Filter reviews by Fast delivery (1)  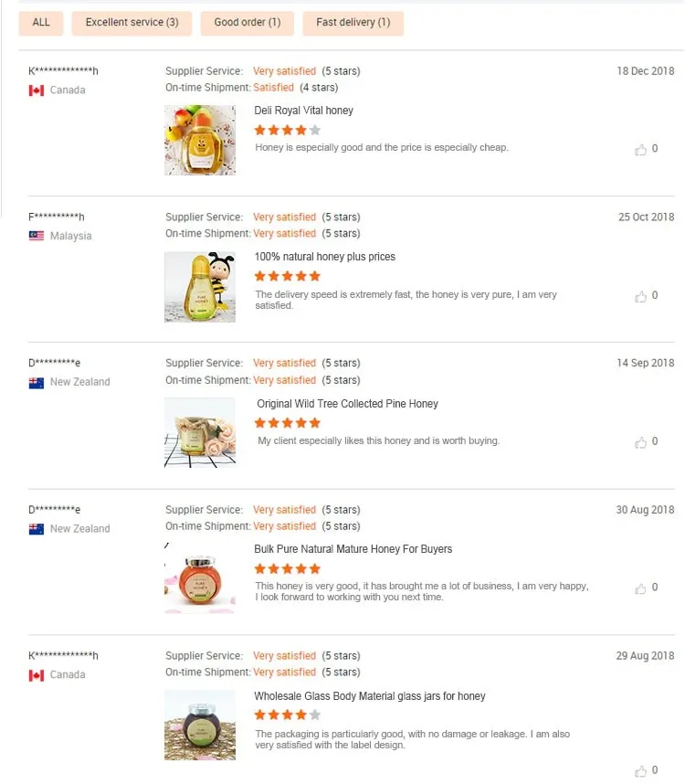click(x=353, y=23)
